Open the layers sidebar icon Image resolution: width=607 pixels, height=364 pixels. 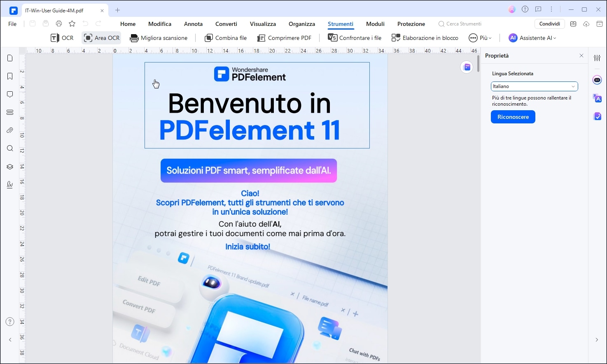(10, 167)
